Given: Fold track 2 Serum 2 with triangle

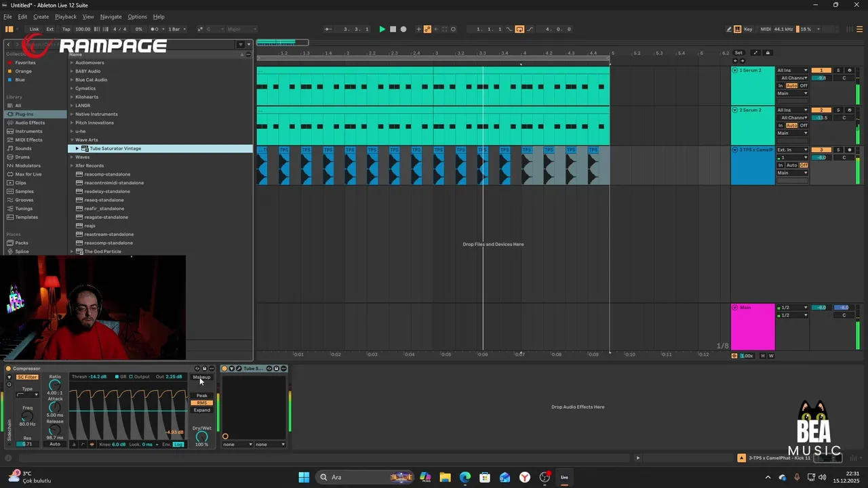Looking at the screenshot, I should 734,110.
